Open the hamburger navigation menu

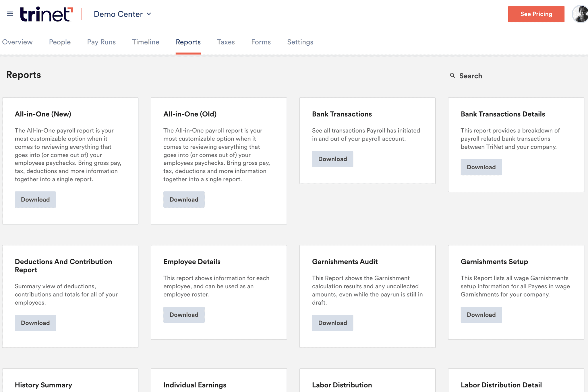(10, 14)
